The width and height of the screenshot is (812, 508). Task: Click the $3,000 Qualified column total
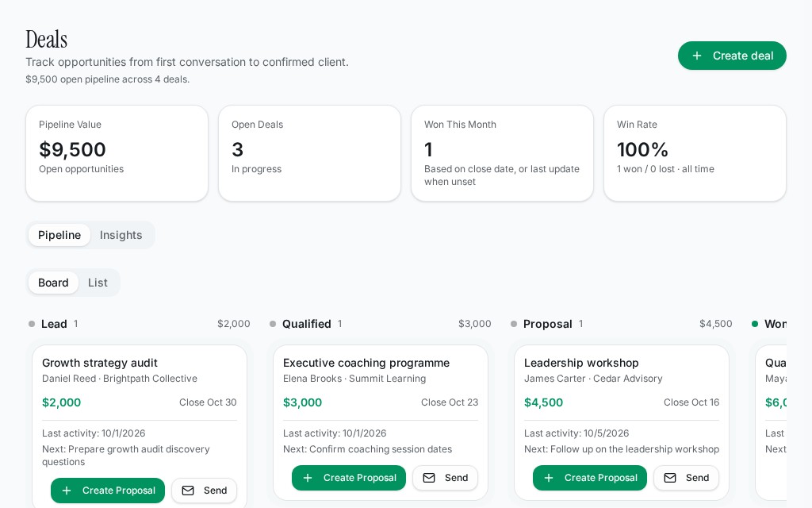[474, 324]
